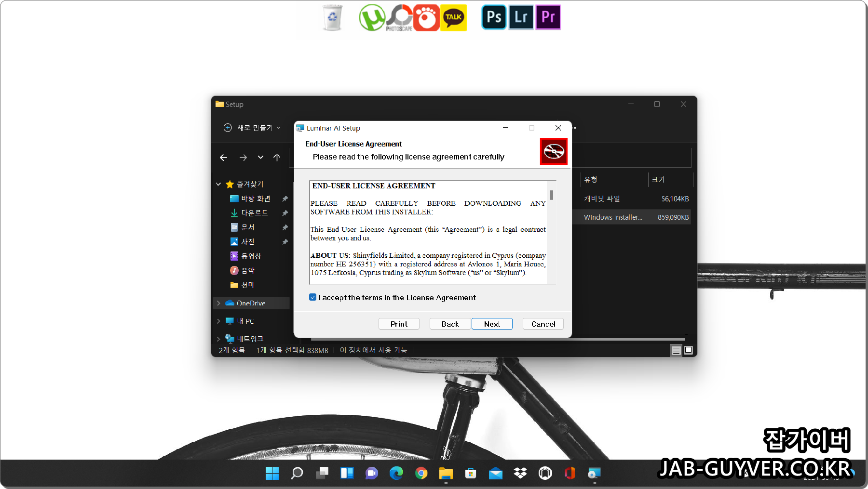The width and height of the screenshot is (868, 489).
Task: Open Task View from the taskbar
Action: (322, 474)
